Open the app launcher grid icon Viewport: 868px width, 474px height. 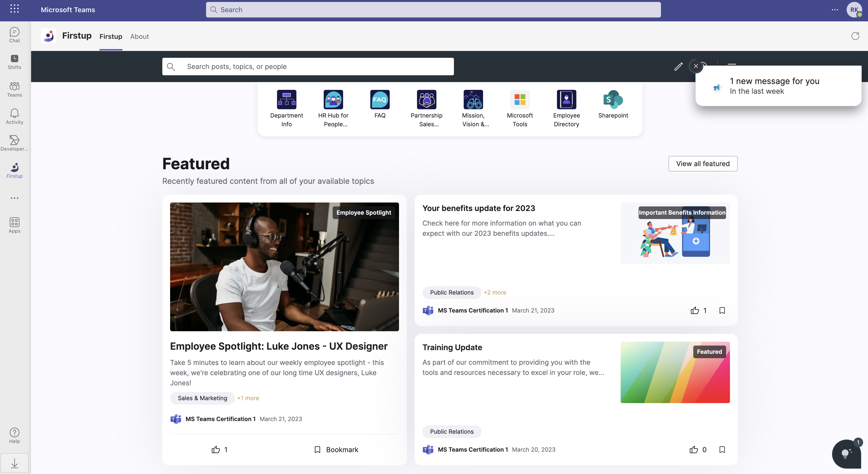point(15,9)
